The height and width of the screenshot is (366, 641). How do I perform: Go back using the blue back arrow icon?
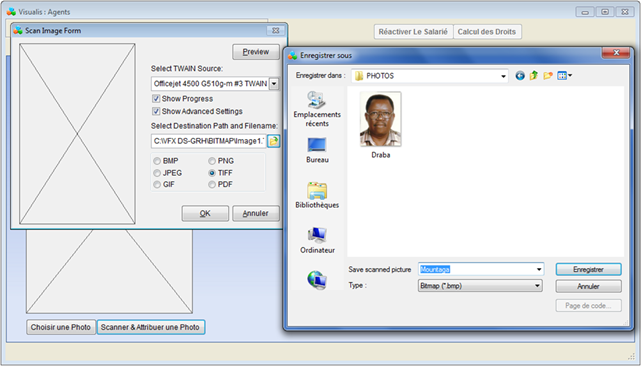tap(520, 76)
